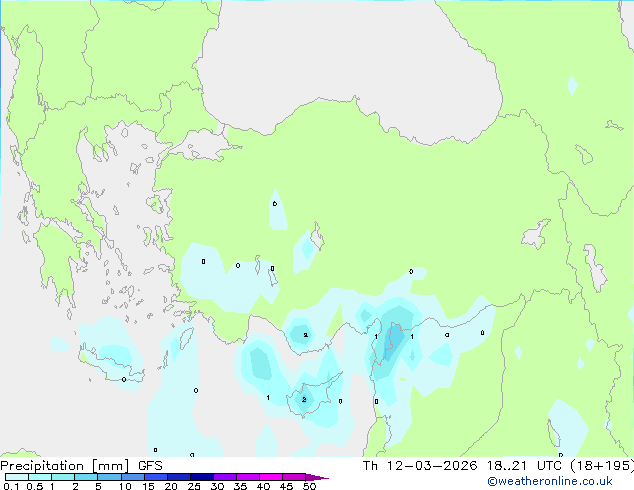
Task: Click the date '12-03-2026' text
Action: [x=432, y=466]
